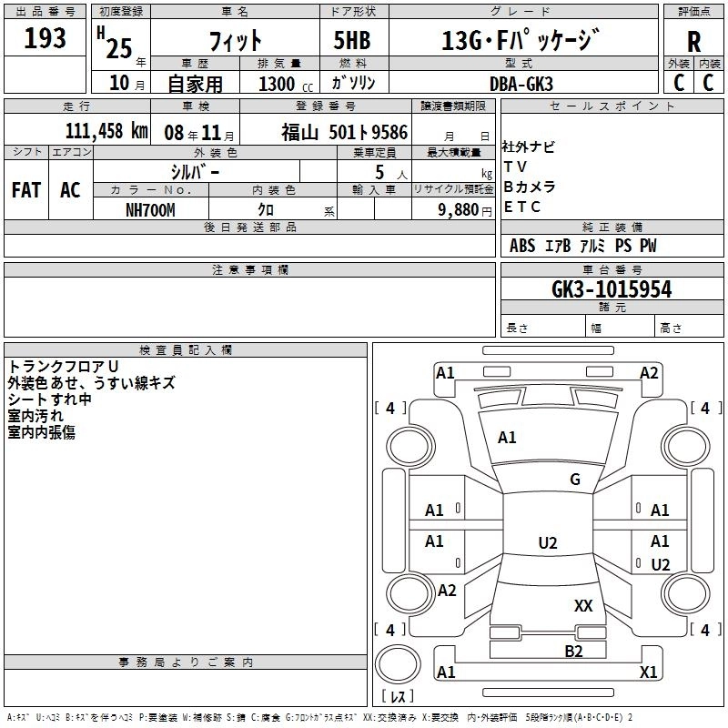Select the B2 mark on rear bumper

[573, 652]
